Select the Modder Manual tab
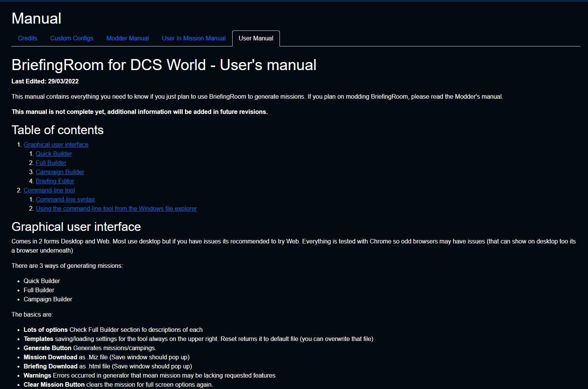 (x=127, y=38)
